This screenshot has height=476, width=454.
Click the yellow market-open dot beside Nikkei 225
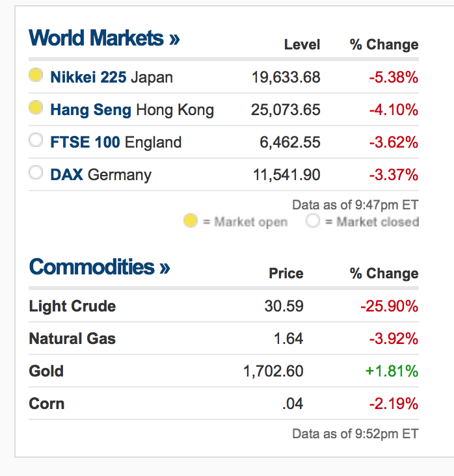click(36, 75)
